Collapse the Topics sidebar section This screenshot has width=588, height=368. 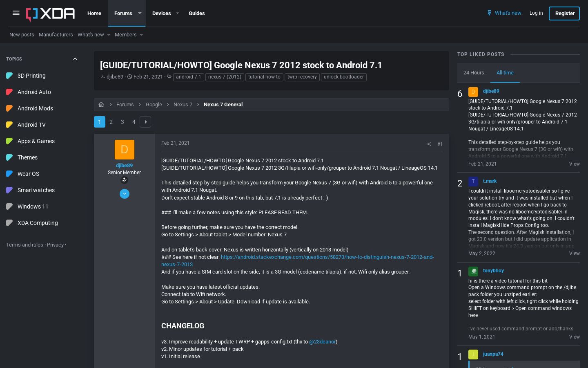[x=75, y=59]
